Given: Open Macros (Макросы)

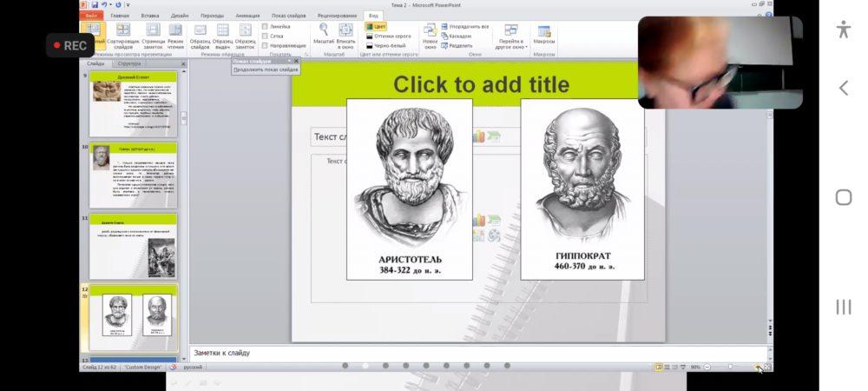Looking at the screenshot, I should coord(544,35).
